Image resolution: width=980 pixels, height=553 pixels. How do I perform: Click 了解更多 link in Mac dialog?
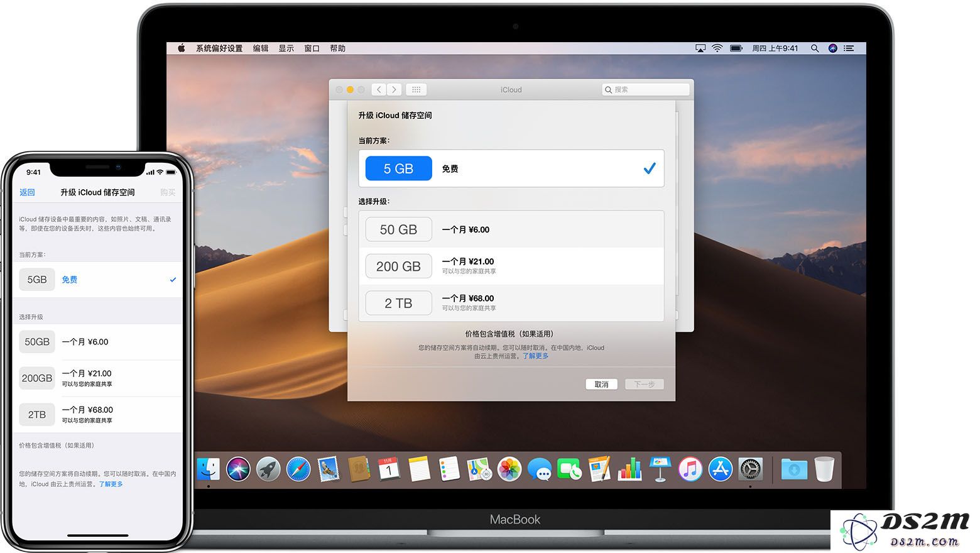pyautogui.click(x=535, y=356)
